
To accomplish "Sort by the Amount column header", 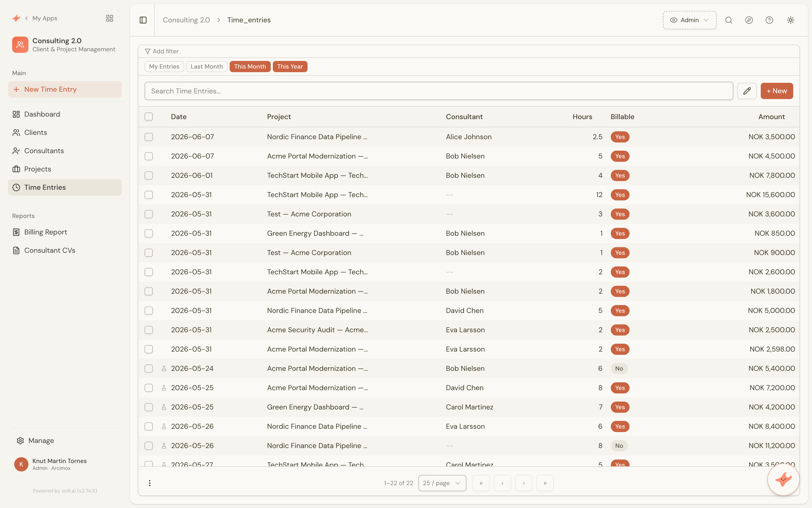I will [x=771, y=117].
